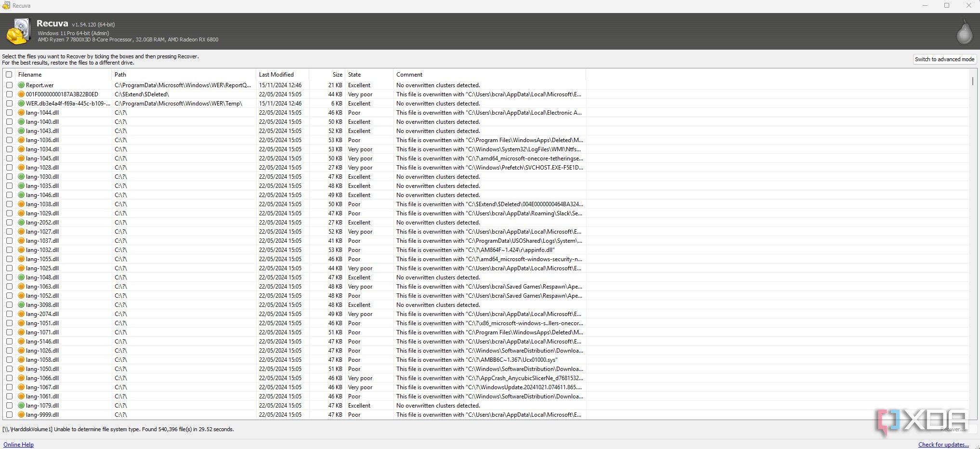Select the lang-1071.dll filename

point(42,332)
